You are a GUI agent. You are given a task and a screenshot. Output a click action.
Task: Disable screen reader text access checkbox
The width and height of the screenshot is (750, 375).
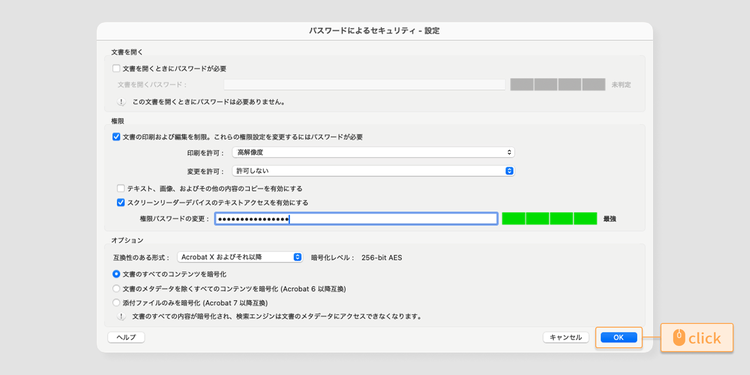click(121, 202)
